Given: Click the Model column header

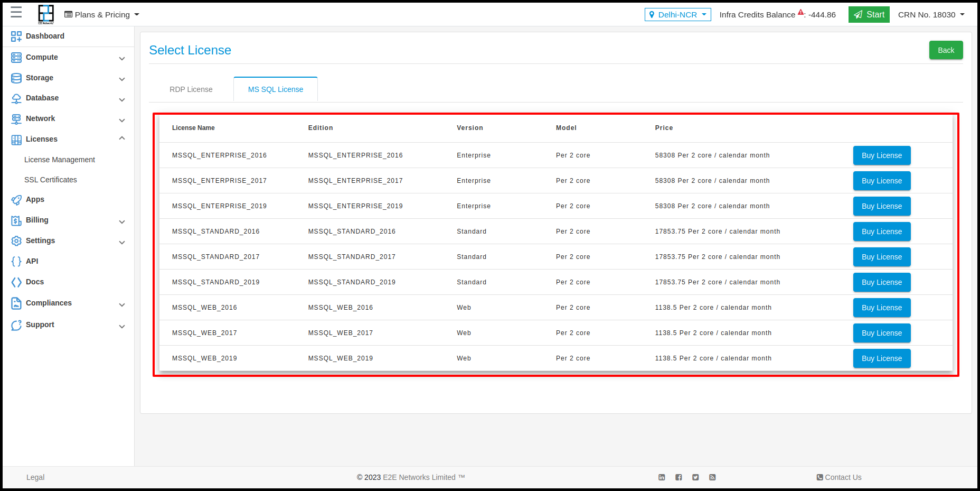Looking at the screenshot, I should pos(566,128).
